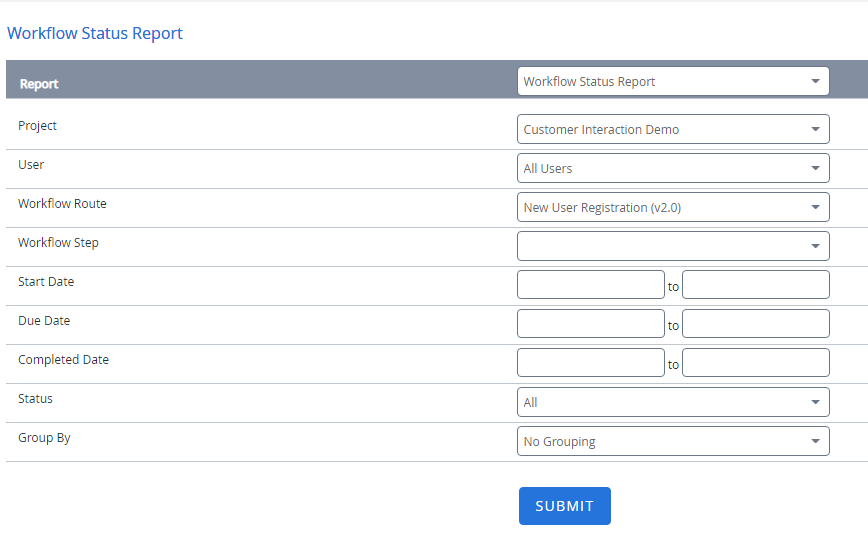The height and width of the screenshot is (544, 868).
Task: Click the Workflow Status Report page title
Action: pos(95,33)
